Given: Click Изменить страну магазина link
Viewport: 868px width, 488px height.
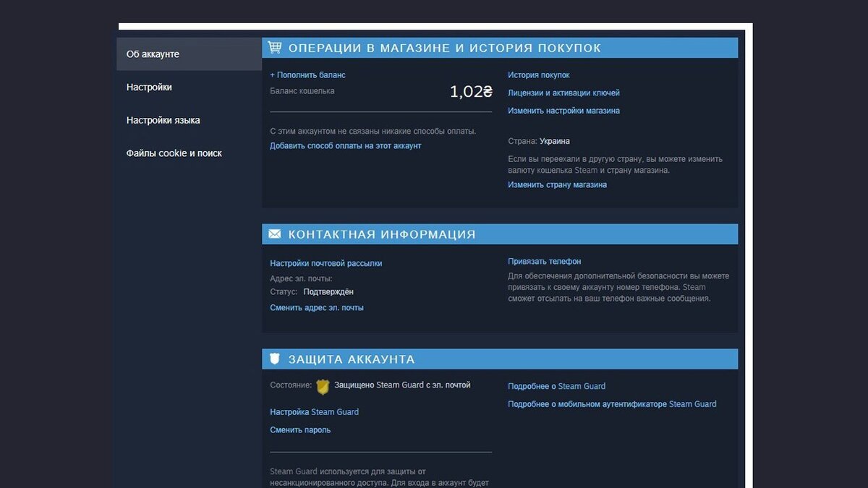Looking at the screenshot, I should 557,185.
